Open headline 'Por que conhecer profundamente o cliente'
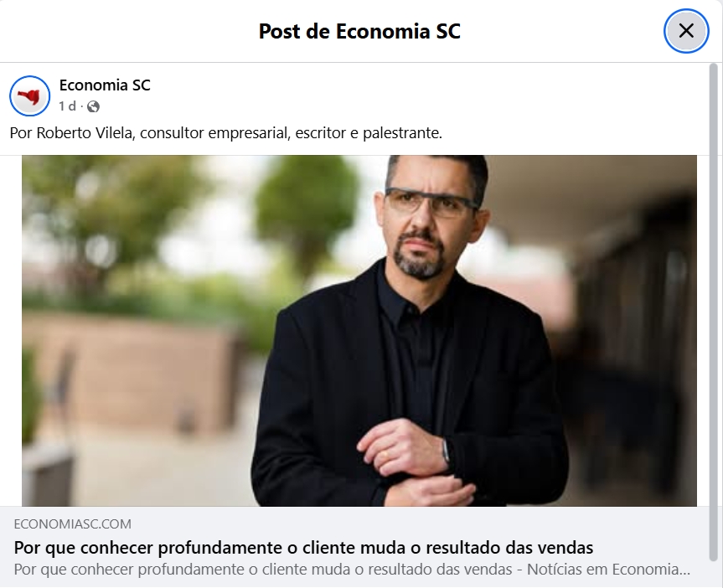723x588 pixels. click(303, 548)
